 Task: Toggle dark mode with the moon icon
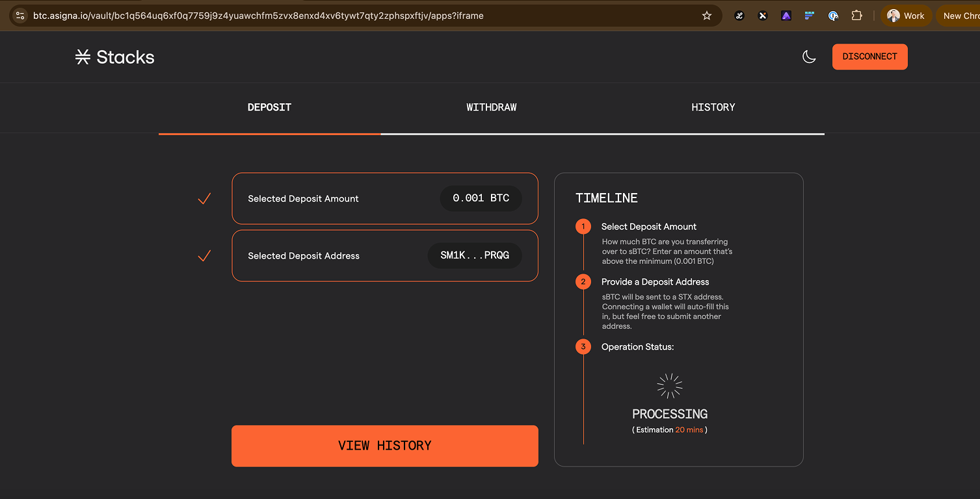tap(809, 57)
